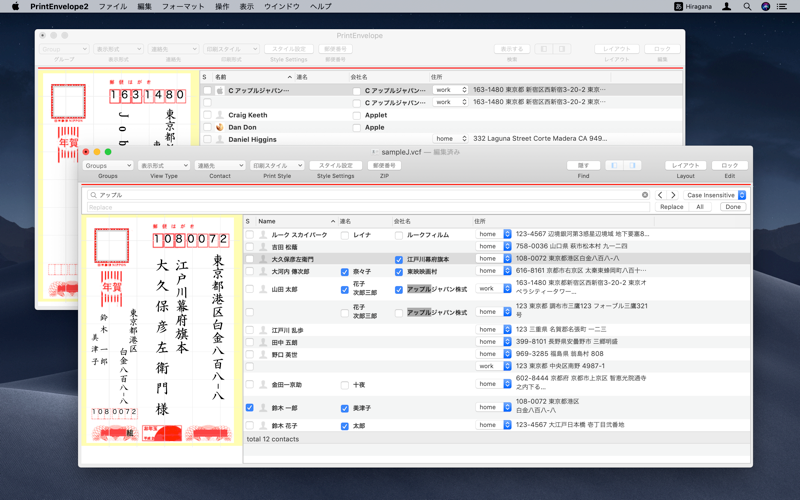Uncheck company checkbox for 東映映画村
The width and height of the screenshot is (800, 500).
tap(399, 272)
